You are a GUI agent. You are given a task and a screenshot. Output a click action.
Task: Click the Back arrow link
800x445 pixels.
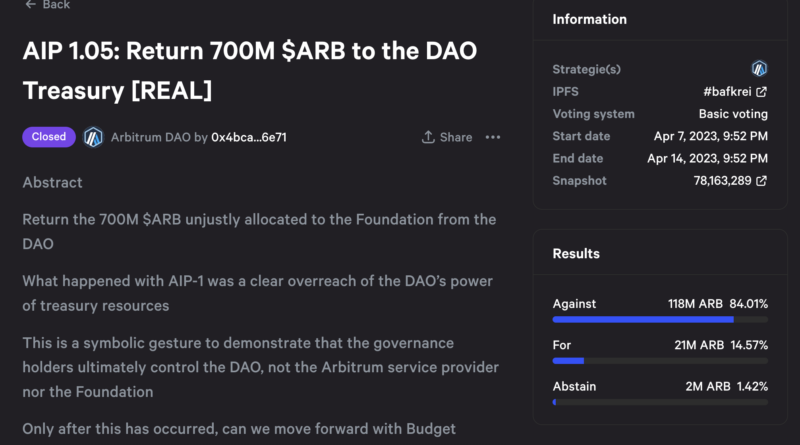click(x=47, y=5)
